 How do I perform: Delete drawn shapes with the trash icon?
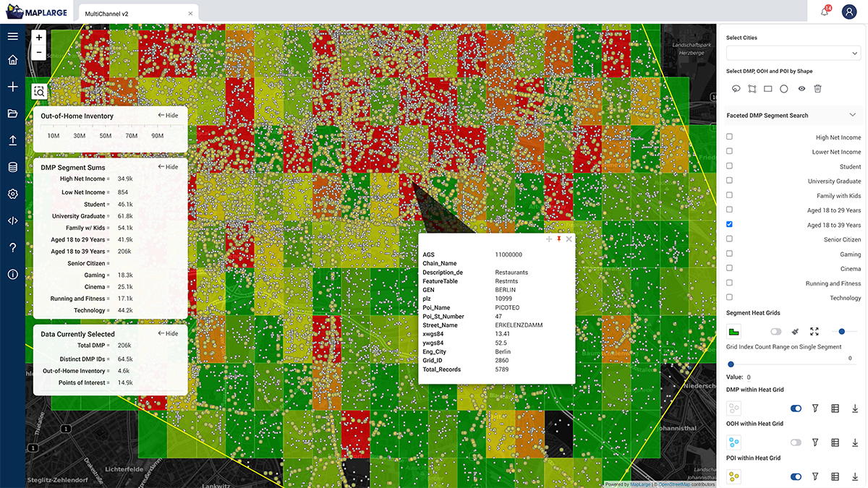click(x=817, y=88)
